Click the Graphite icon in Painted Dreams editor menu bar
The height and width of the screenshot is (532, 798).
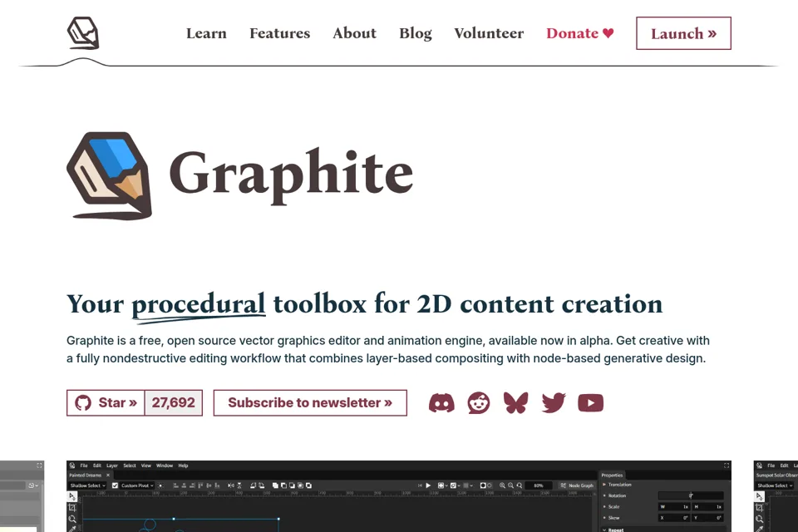coord(72,465)
